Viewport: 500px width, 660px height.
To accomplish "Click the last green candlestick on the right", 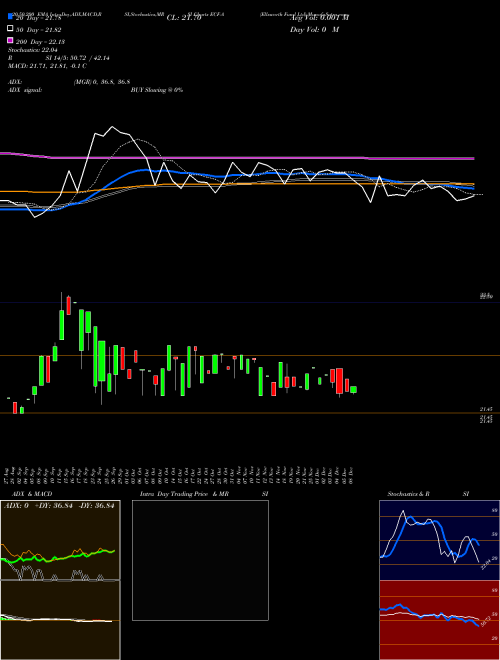I will (x=354, y=390).
